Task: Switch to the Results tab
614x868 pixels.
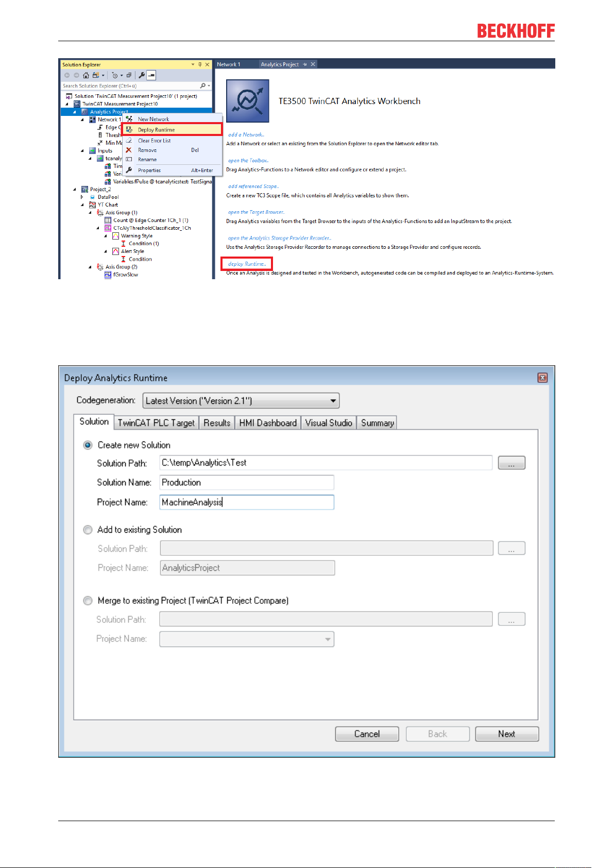Action: click(x=217, y=423)
